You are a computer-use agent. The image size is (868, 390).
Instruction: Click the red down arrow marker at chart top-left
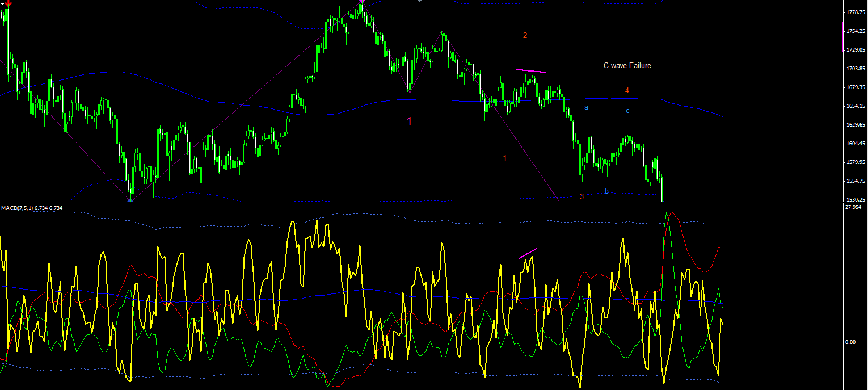pos(9,3)
